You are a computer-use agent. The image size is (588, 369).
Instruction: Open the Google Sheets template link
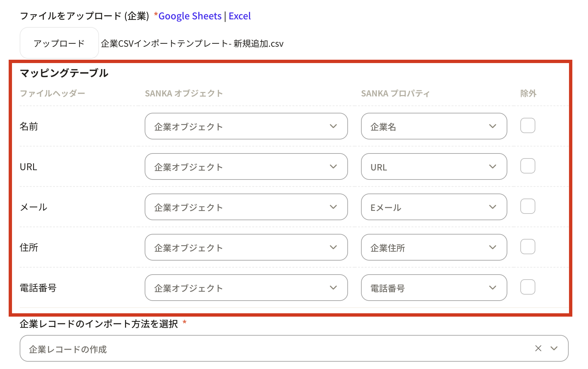190,16
